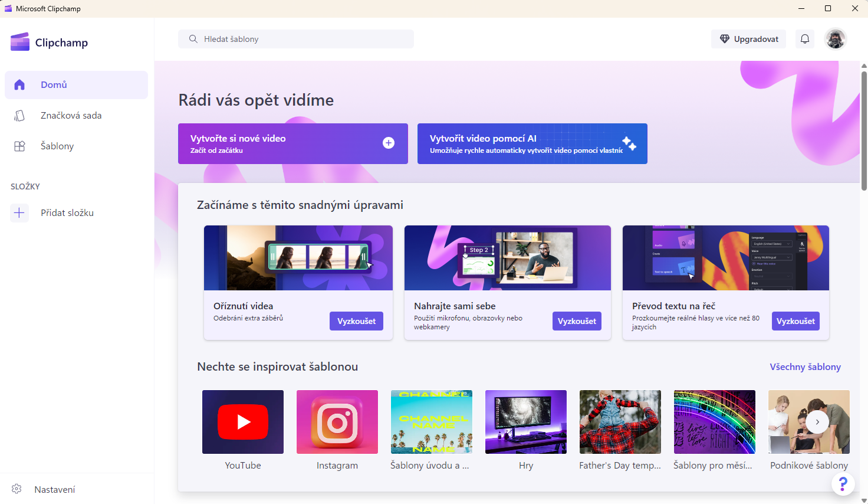
Task: Open the Instagram template thumbnail
Action: 337,422
